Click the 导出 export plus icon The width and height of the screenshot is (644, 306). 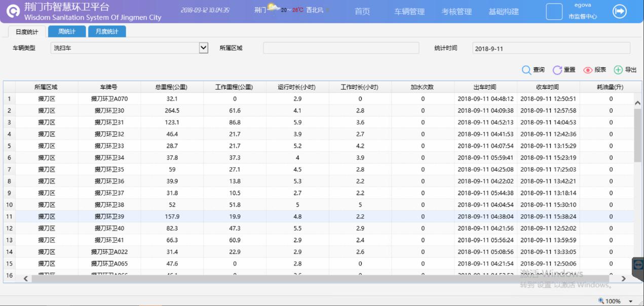(x=618, y=70)
